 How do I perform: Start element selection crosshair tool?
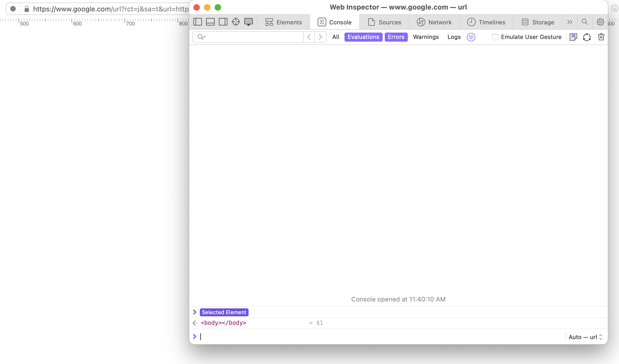(x=236, y=22)
